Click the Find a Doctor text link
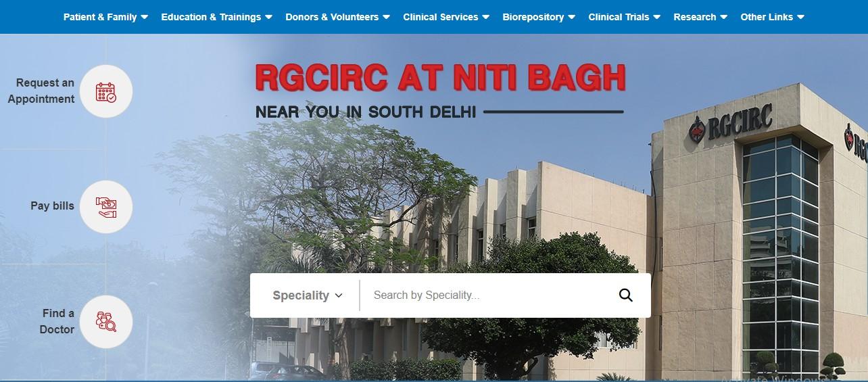This screenshot has height=382, width=868. [x=57, y=321]
